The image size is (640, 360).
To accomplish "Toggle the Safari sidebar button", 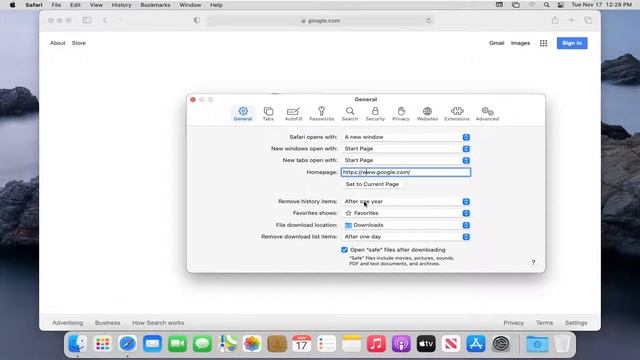I will tap(87, 20).
